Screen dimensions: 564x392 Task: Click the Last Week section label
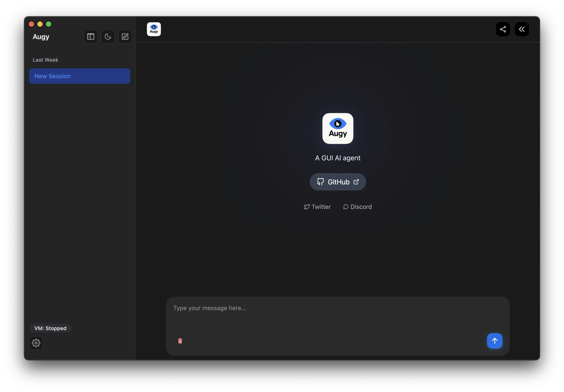tap(45, 60)
